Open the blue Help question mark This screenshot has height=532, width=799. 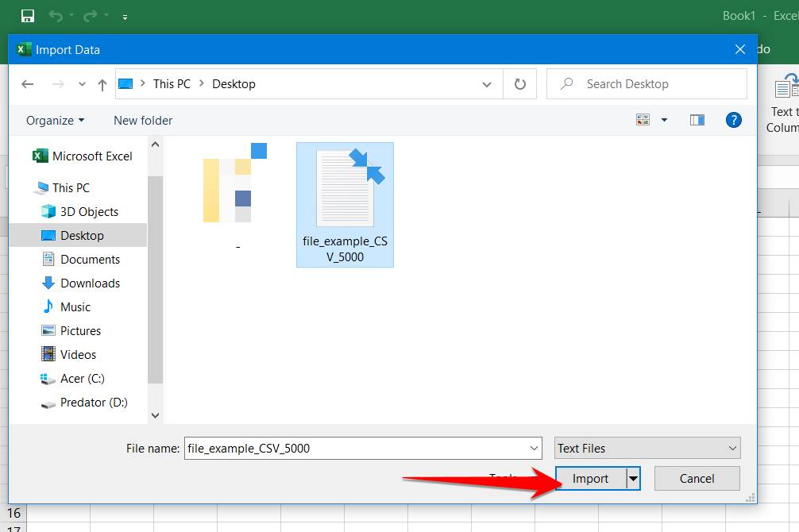click(733, 120)
